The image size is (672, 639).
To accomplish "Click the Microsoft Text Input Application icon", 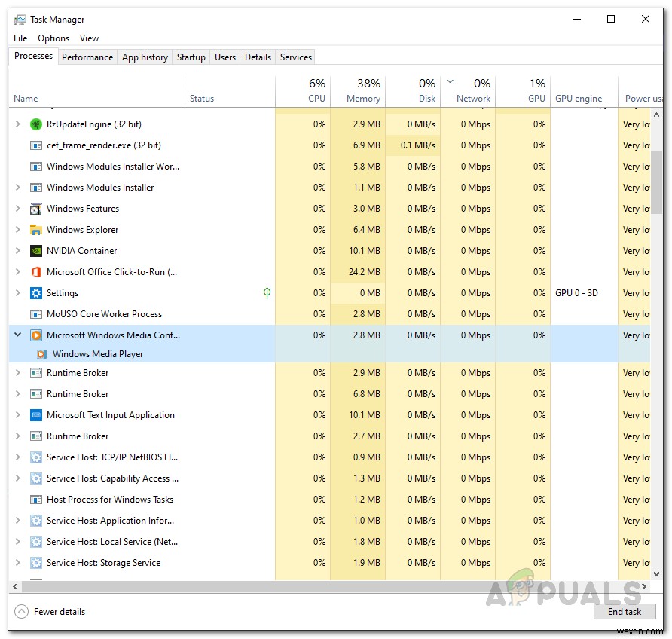I will 35,415.
